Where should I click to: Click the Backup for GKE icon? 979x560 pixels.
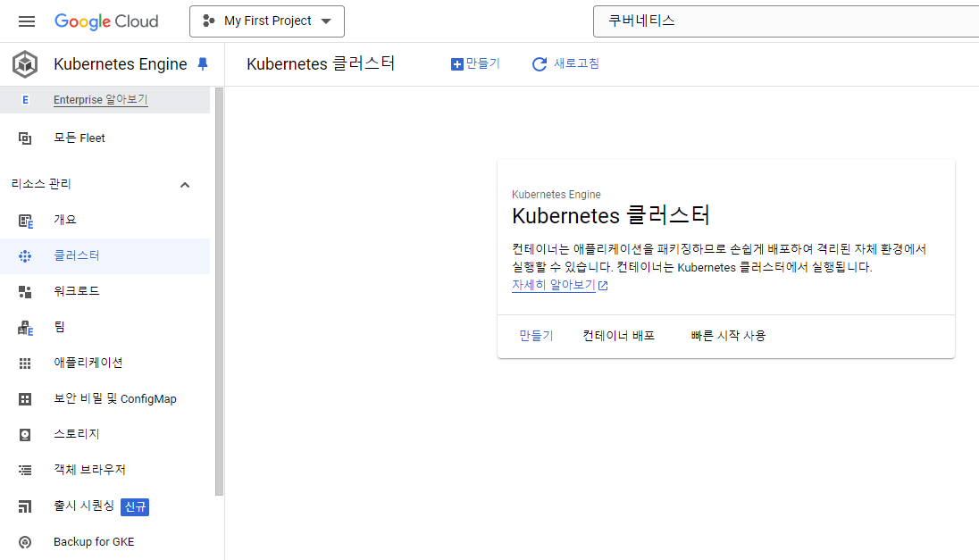(25, 542)
